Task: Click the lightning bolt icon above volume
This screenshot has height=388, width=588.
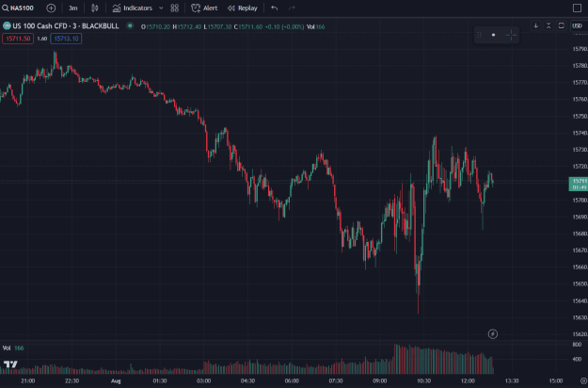Action: 493,333
